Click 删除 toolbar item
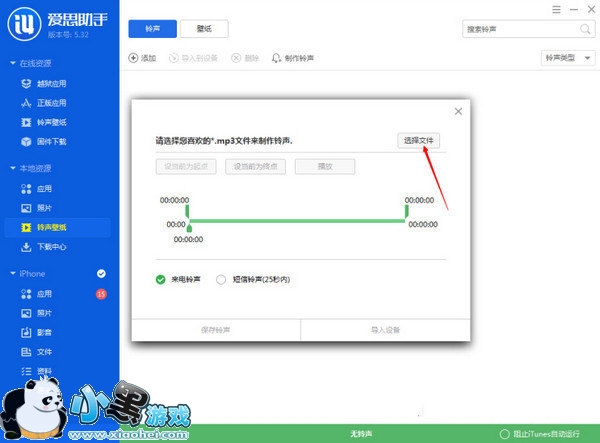 point(245,58)
